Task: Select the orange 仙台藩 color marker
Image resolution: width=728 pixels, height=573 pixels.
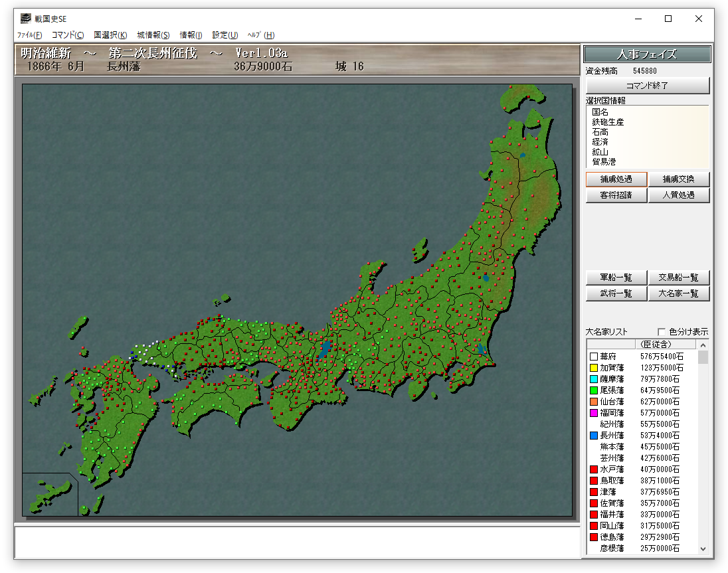Action: tap(594, 402)
